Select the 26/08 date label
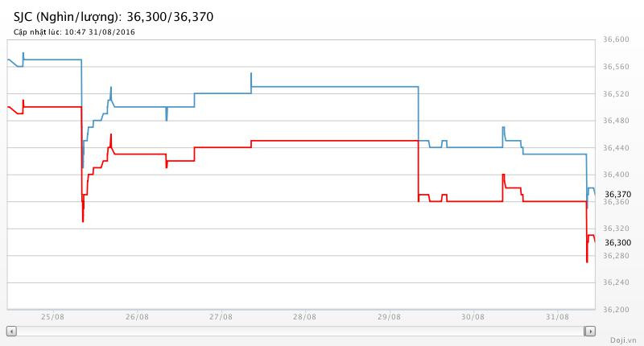 pyautogui.click(x=137, y=317)
